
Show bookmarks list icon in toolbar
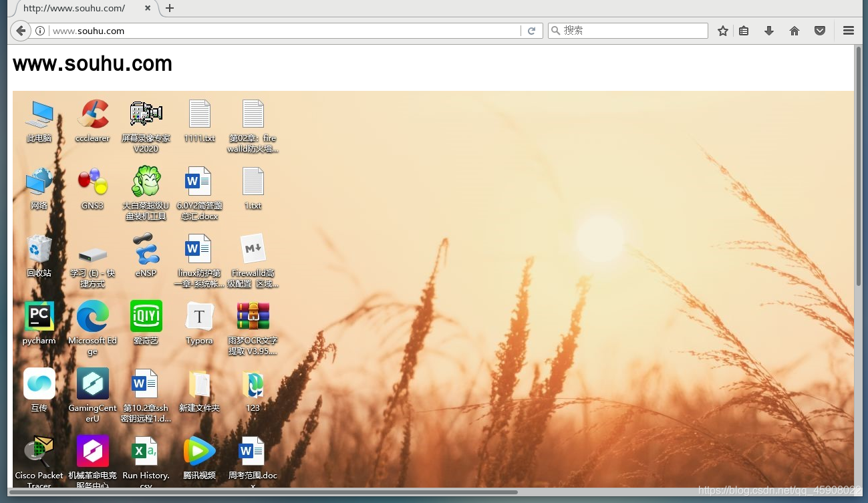[744, 31]
